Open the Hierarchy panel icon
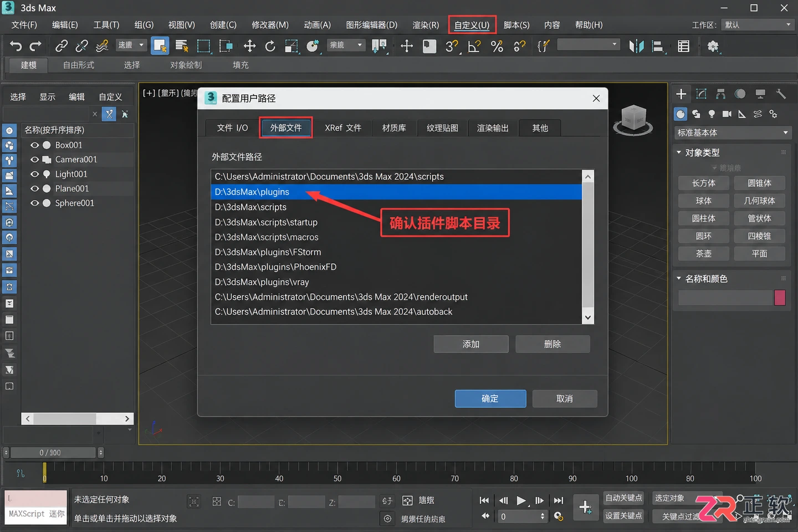 click(720, 94)
